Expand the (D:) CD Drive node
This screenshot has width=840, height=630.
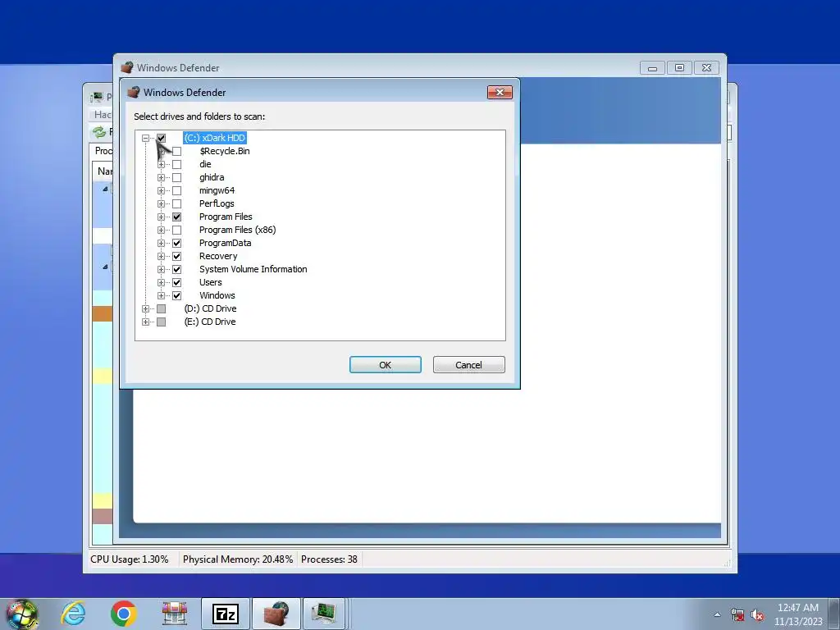coord(145,308)
